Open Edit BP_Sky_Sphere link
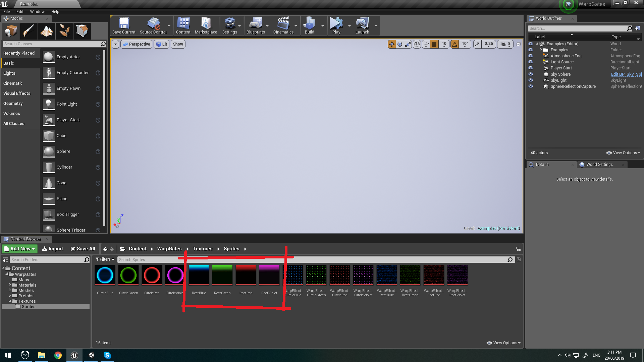This screenshot has width=644, height=362. click(626, 74)
